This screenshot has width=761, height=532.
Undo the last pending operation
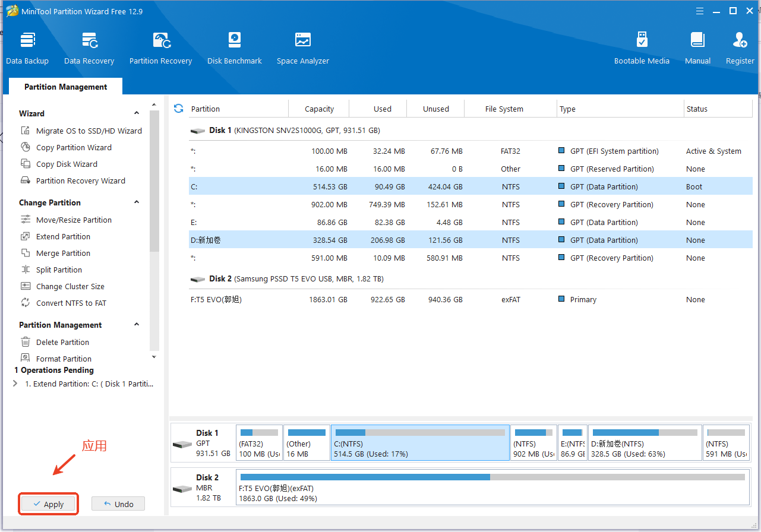[x=118, y=504]
